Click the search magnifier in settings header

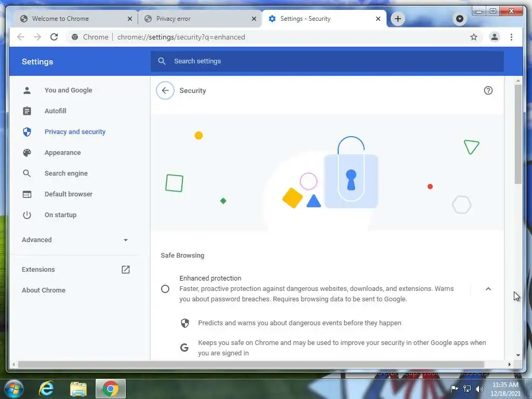(x=162, y=61)
